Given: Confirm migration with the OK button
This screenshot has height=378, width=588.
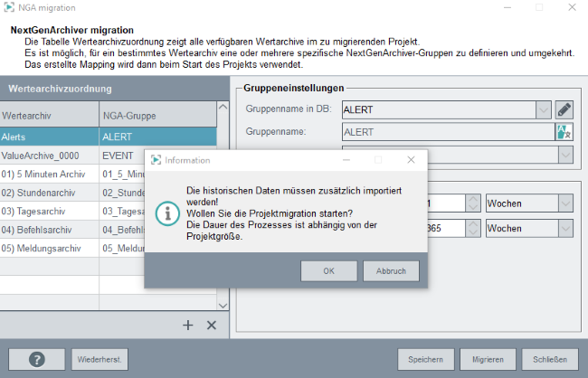Looking at the screenshot, I should [x=329, y=271].
